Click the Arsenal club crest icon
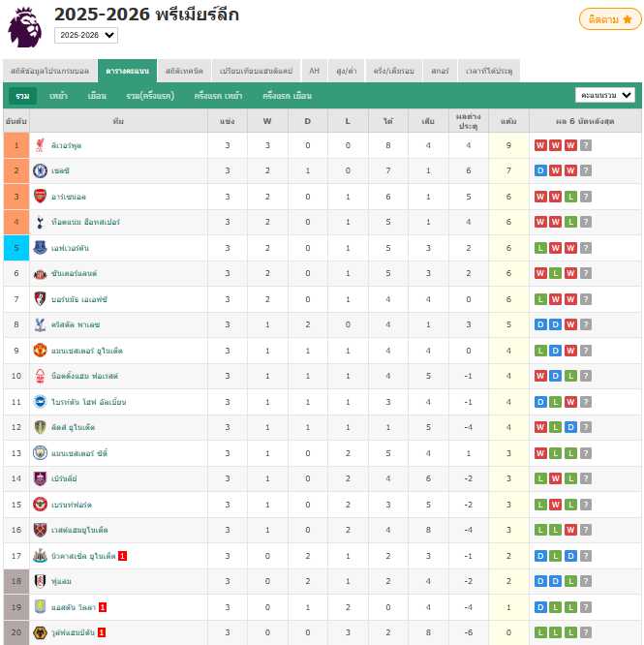 click(40, 197)
